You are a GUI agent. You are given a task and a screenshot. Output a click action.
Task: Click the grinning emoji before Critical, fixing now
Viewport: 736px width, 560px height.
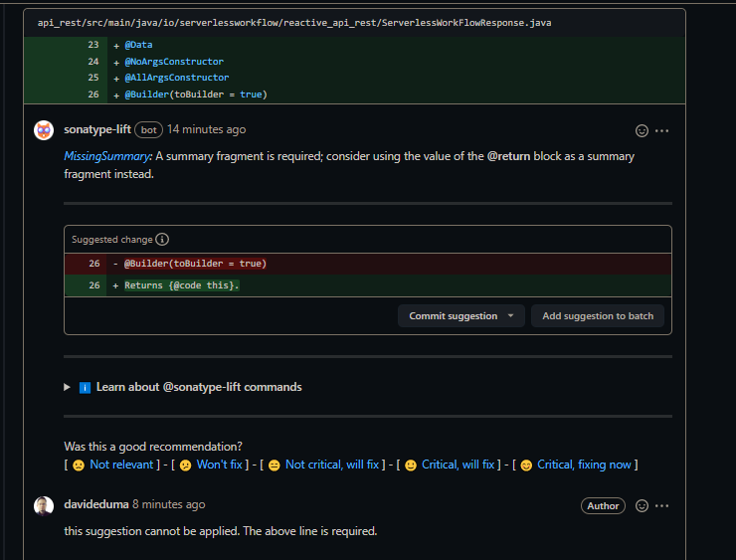point(526,466)
